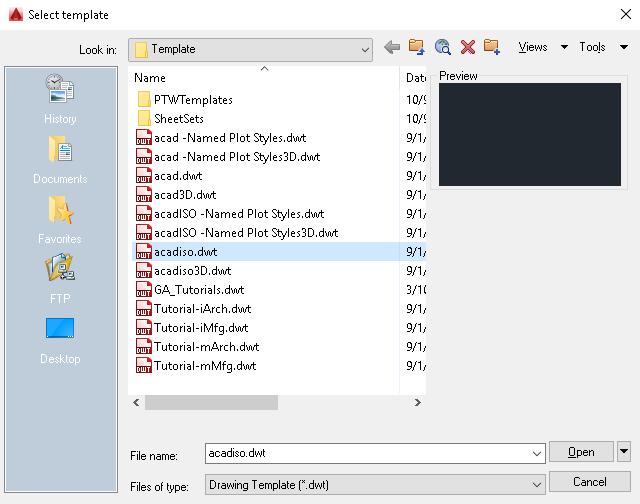Open History in places sidebar
The height and width of the screenshot is (504, 640).
(60, 99)
